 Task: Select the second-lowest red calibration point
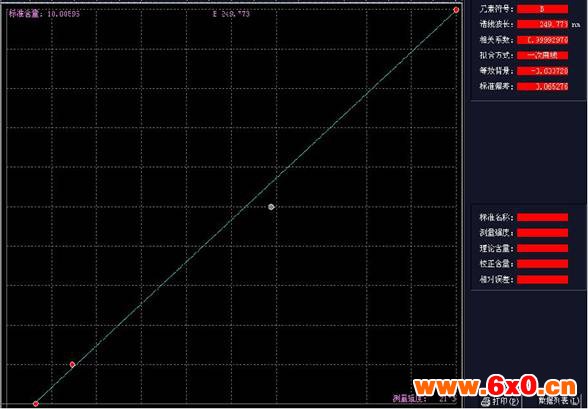tap(72, 364)
